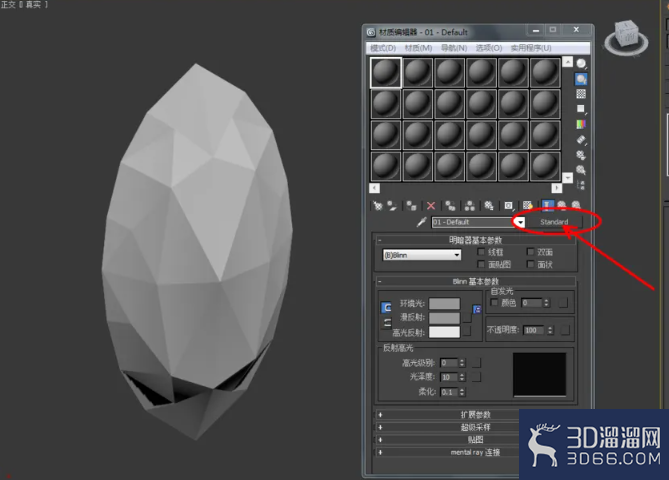669x480 pixels.
Task: Open the 环境光 color swatch
Action: point(444,303)
